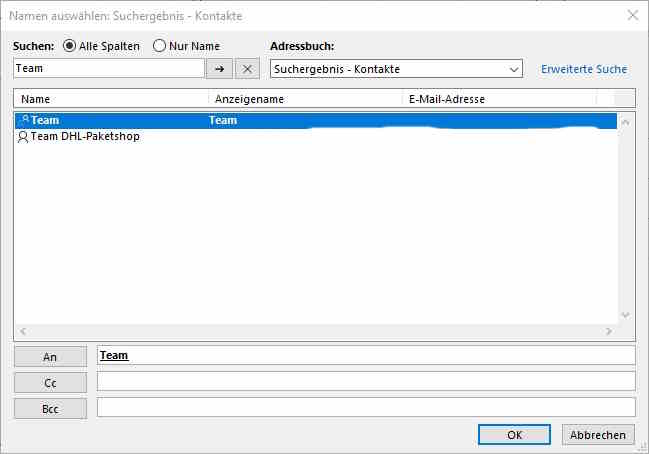649x454 pixels.
Task: Confirm selection with OK button
Action: pos(514,435)
